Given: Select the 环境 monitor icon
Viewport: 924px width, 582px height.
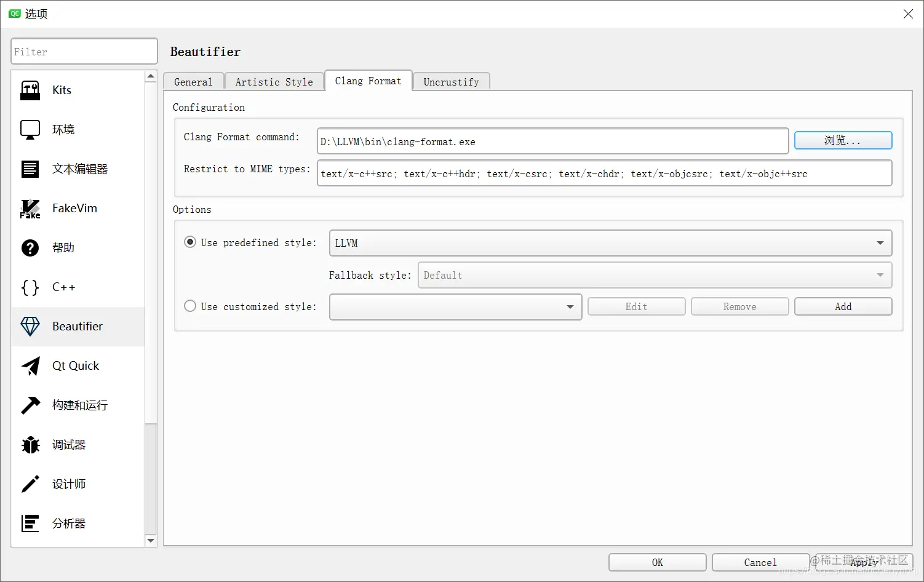Looking at the screenshot, I should 30,130.
